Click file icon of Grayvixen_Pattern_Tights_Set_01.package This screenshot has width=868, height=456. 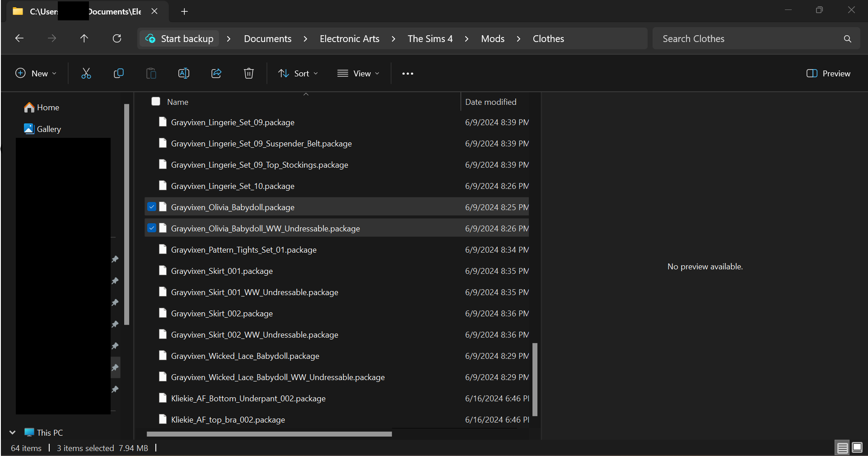click(x=163, y=249)
